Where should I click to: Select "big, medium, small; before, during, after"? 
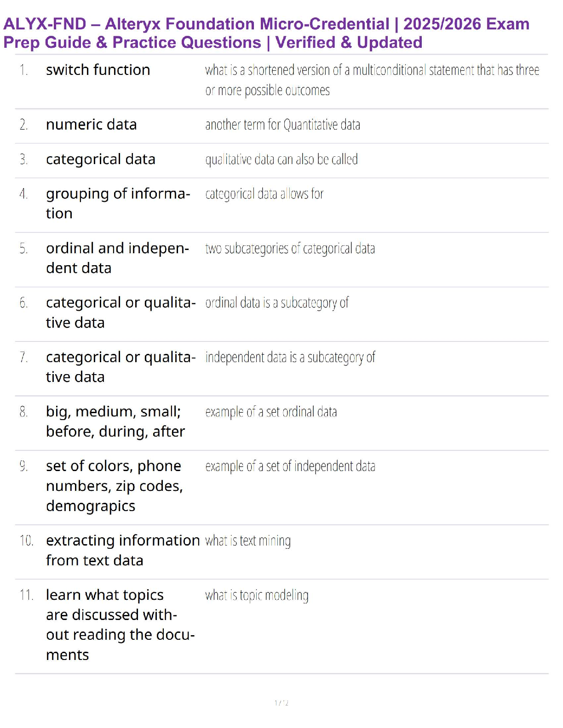(115, 421)
